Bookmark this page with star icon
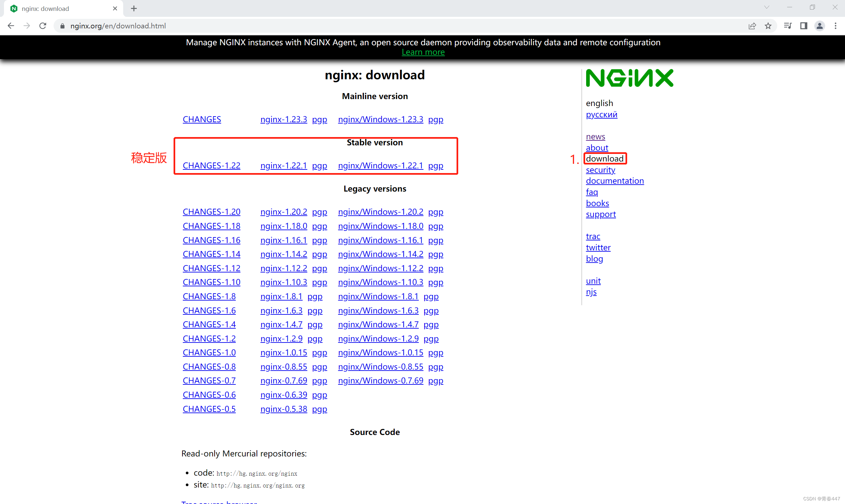 point(768,26)
